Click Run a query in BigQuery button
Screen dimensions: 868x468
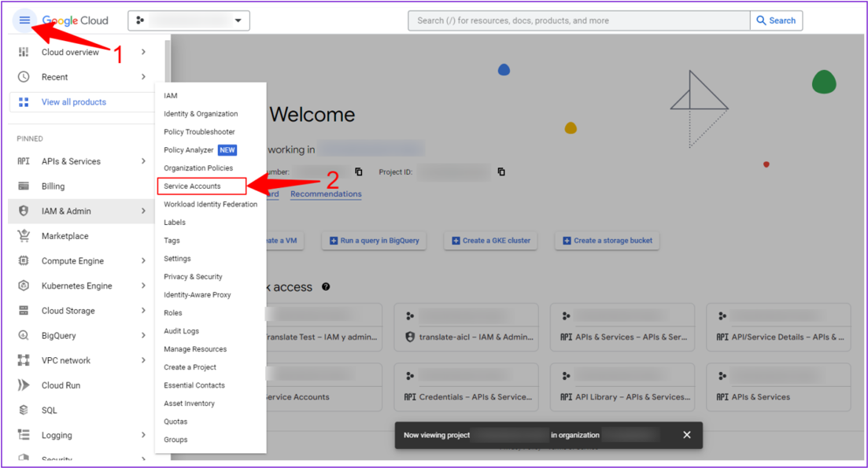tap(375, 241)
